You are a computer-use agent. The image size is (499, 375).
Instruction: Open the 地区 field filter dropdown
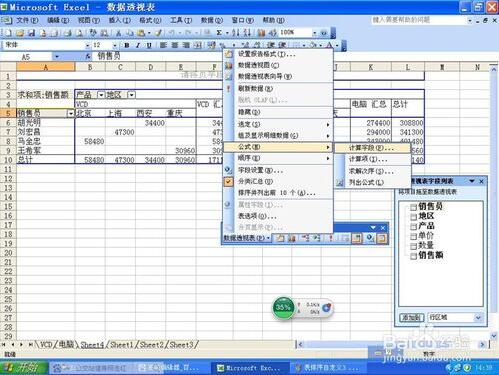click(132, 95)
